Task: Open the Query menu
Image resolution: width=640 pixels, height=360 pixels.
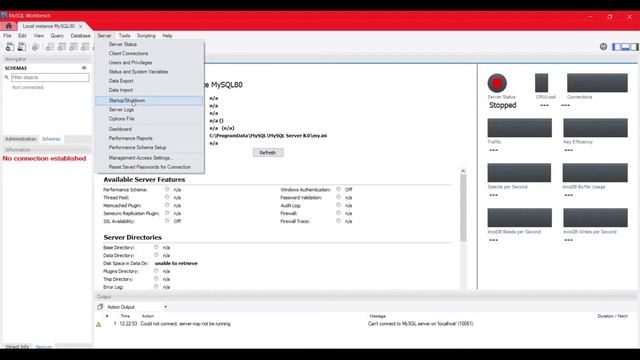Action: tap(57, 36)
